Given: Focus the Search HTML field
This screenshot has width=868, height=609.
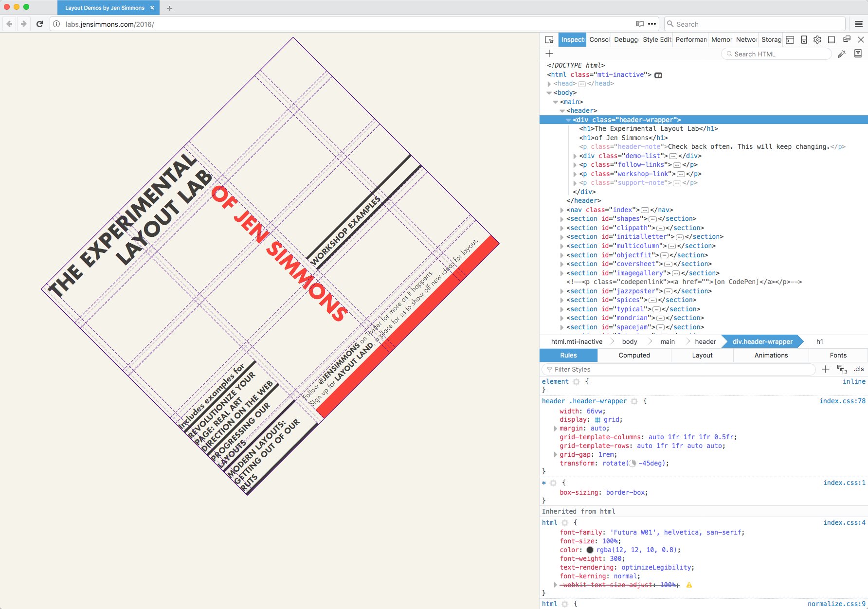Looking at the screenshot, I should point(777,54).
